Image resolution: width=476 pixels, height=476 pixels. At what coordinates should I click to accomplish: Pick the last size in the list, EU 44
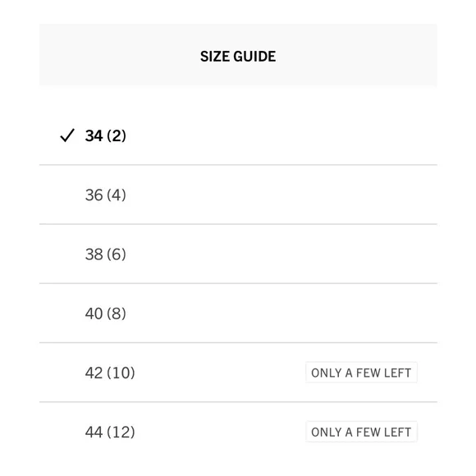pyautogui.click(x=238, y=432)
